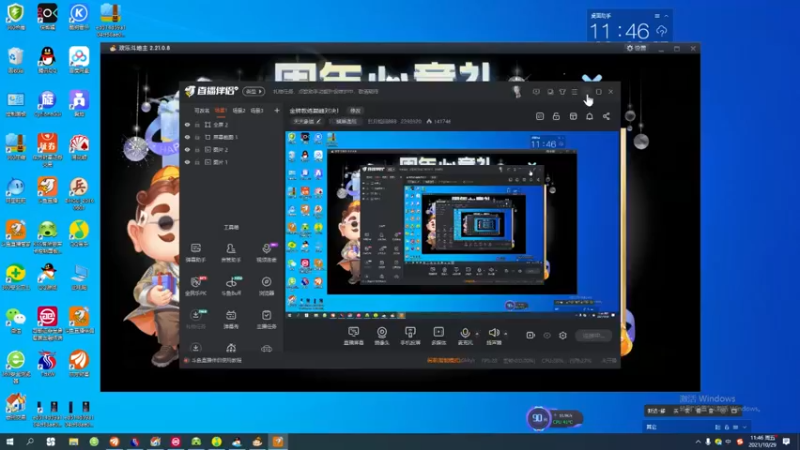The width and height of the screenshot is (800, 450).
Task: Expand the speaker options arrow
Action: [x=506, y=334]
